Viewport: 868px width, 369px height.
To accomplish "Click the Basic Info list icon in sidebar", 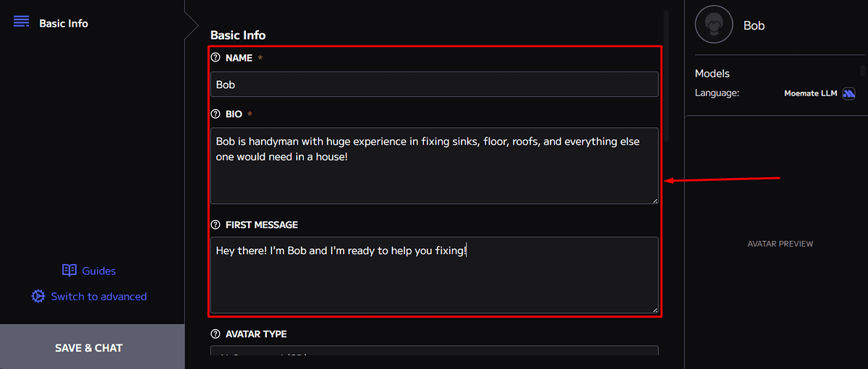I will click(x=21, y=22).
